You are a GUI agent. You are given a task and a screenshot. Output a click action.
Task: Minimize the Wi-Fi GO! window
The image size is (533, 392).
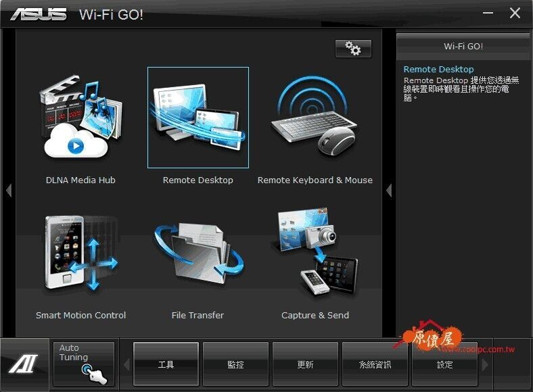[x=488, y=13]
